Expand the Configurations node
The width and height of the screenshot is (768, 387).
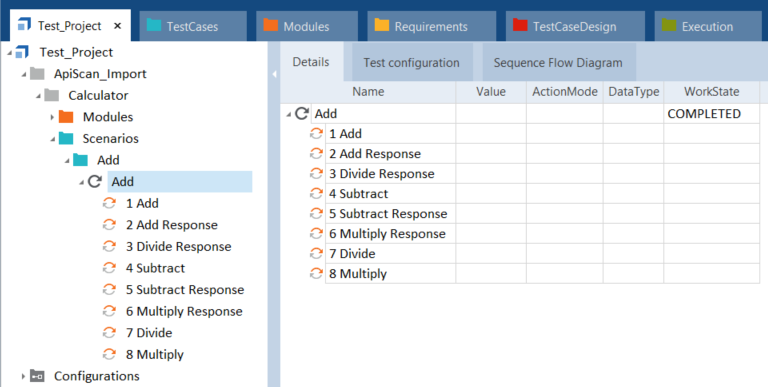point(23,376)
